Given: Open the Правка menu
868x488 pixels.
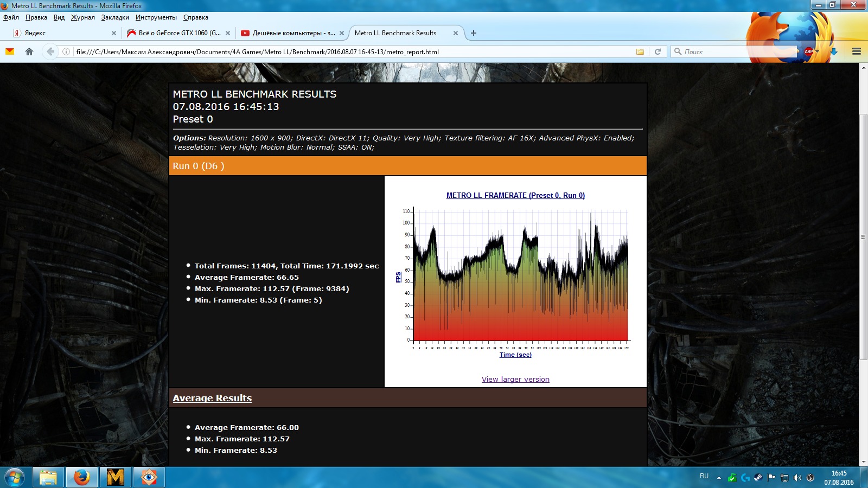Looking at the screenshot, I should click(36, 17).
